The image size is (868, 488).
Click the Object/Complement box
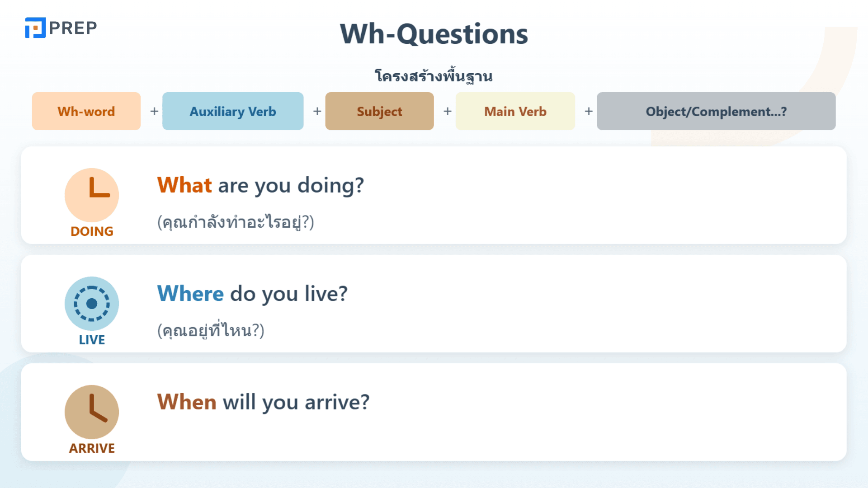[x=716, y=111]
